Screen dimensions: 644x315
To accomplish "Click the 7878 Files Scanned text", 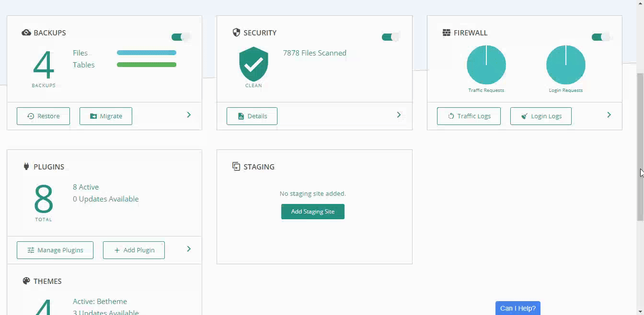I will click(x=315, y=53).
